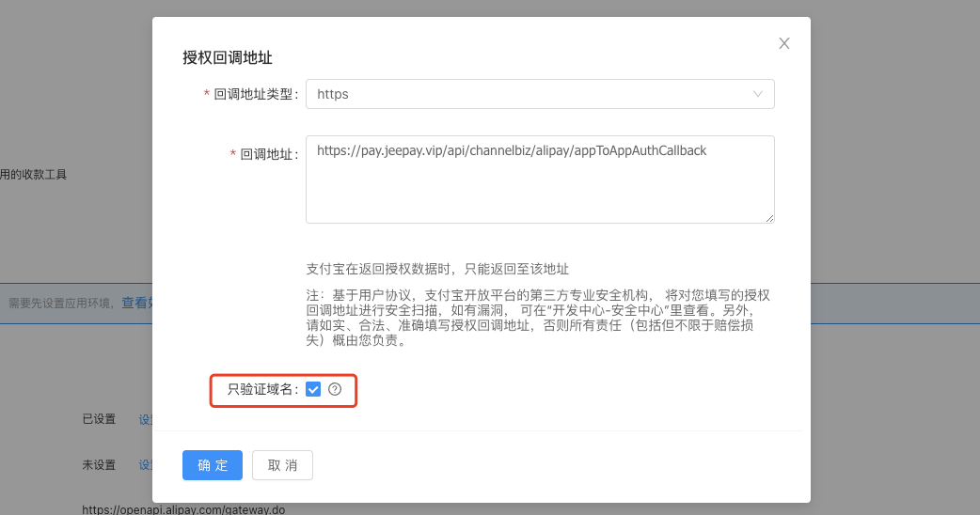Click the 授权回调地址 dialog title
The image size is (980, 515).
point(228,57)
